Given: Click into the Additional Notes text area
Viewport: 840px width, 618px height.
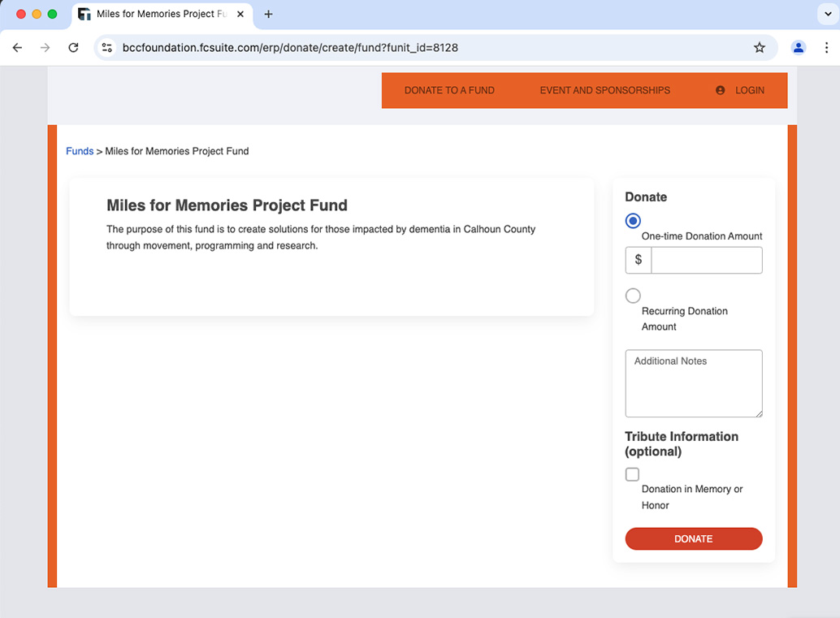Looking at the screenshot, I should tap(693, 383).
